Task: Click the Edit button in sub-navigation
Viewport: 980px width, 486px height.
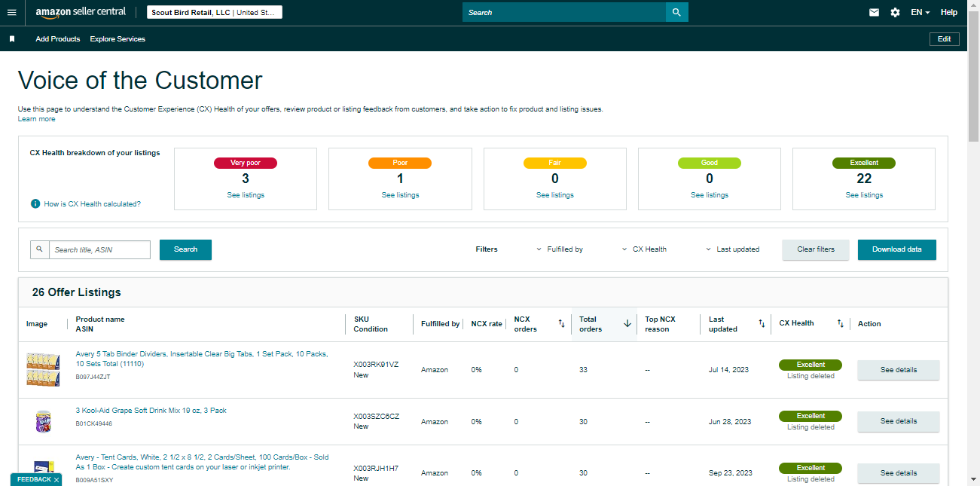Action: pos(945,39)
